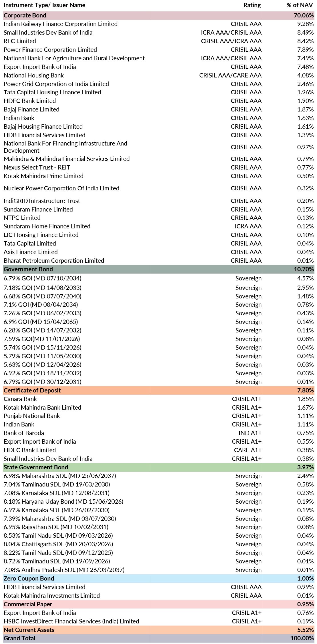Click the REC Limited issuer name
This screenshot has height=644, width=317.
(20, 41)
